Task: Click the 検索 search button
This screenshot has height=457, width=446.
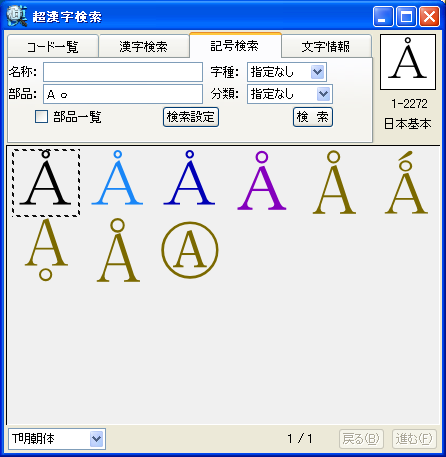Action: (313, 117)
